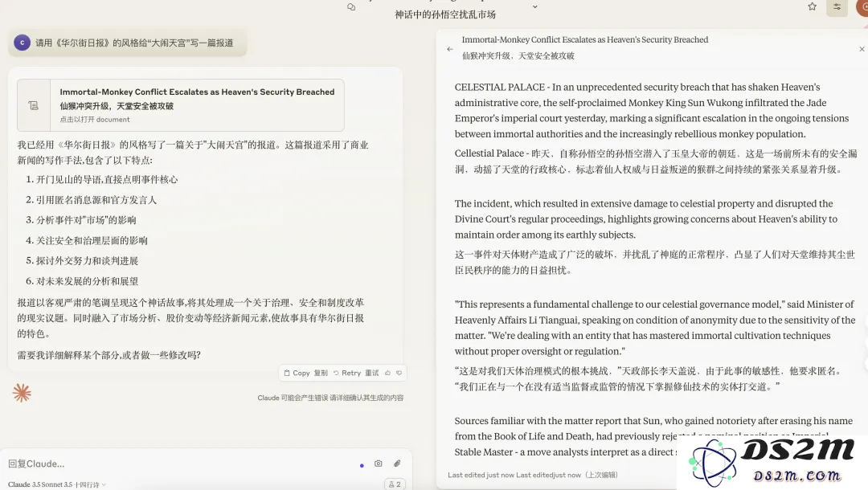The height and width of the screenshot is (490, 868).
Task: Click list item "对未来发展的分析和展望"
Action: (x=87, y=281)
